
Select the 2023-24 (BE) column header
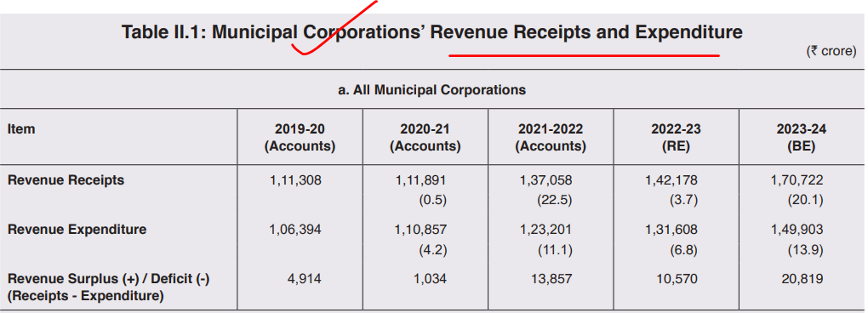(x=802, y=138)
